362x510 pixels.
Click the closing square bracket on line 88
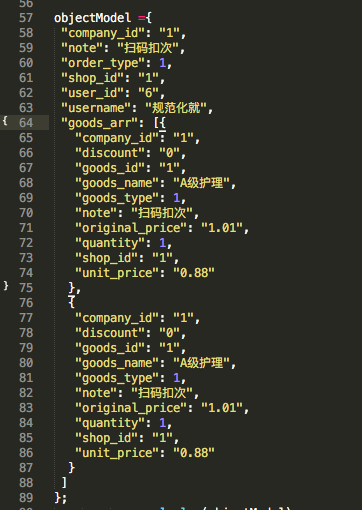tap(64, 483)
